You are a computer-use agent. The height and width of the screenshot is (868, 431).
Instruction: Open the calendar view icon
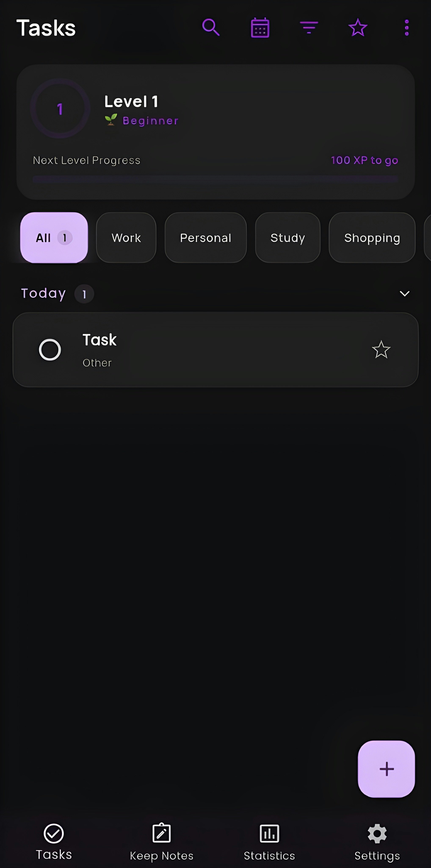(x=260, y=28)
